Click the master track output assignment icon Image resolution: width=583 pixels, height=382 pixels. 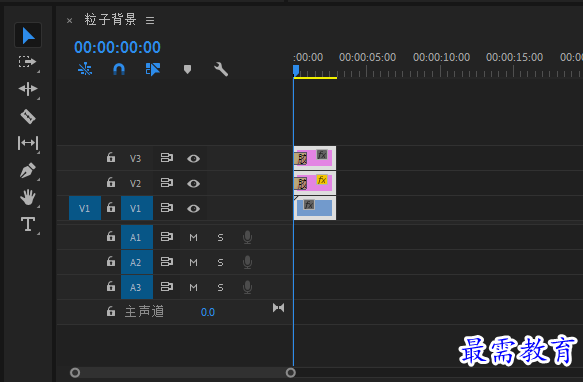pos(278,308)
